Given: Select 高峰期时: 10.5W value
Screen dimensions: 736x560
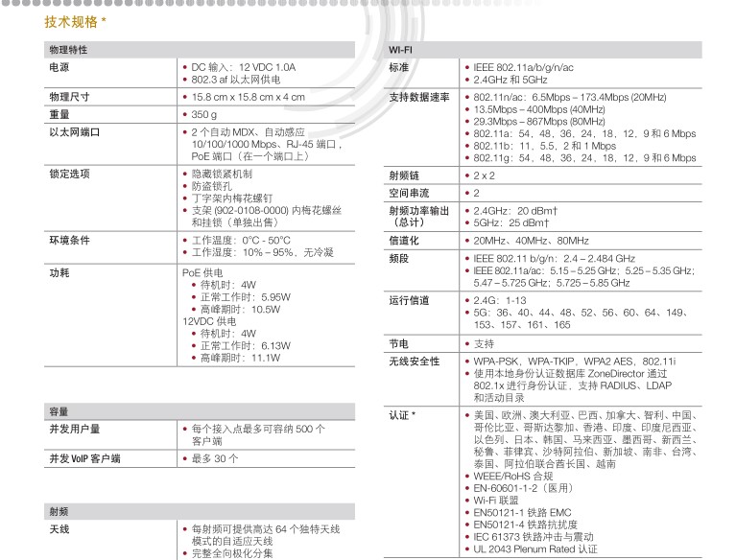Looking at the screenshot, I should [x=240, y=309].
